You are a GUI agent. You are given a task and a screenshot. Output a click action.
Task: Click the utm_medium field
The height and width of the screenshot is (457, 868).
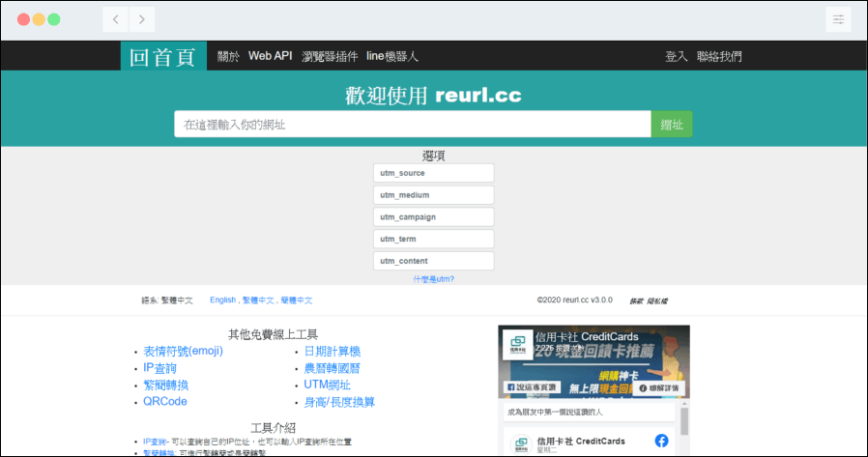point(433,195)
